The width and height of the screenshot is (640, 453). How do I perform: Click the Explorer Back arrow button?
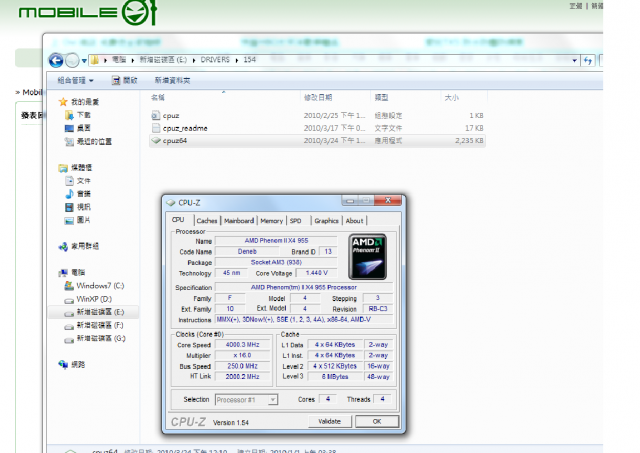(56, 60)
